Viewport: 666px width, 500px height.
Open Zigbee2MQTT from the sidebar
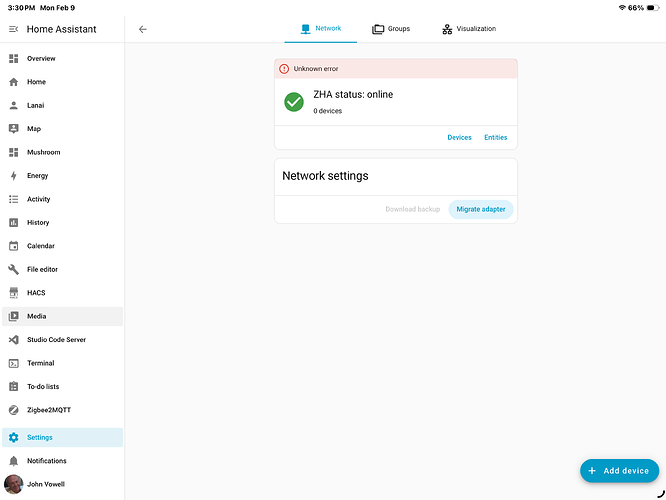pos(48,410)
